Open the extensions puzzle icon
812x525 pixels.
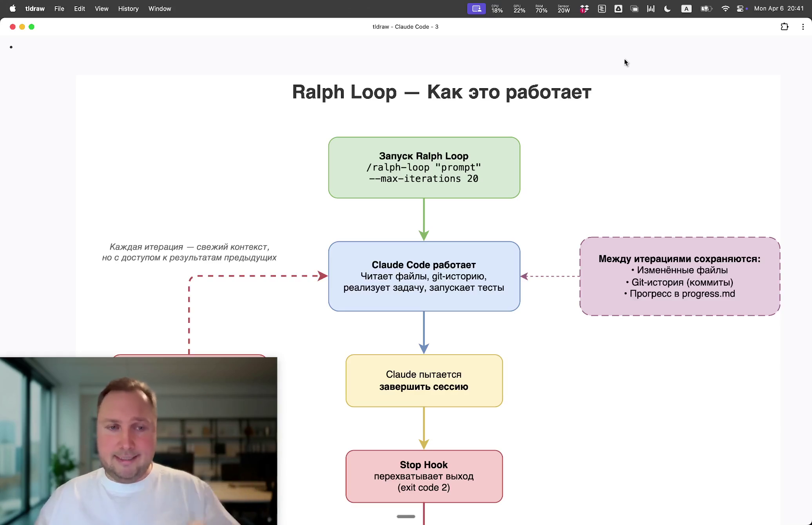[x=785, y=27]
